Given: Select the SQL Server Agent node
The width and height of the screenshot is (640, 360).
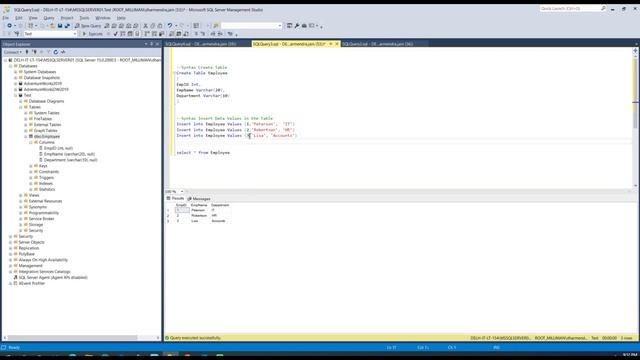Looking at the screenshot, I should click(53, 277).
